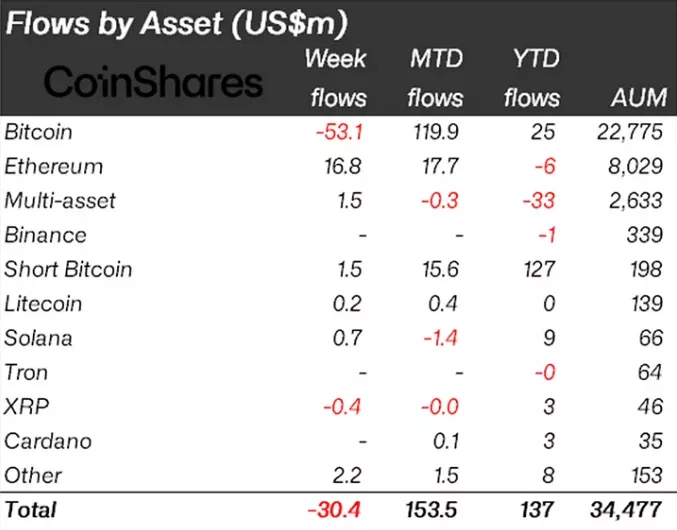Click the AUM column header

pos(636,98)
